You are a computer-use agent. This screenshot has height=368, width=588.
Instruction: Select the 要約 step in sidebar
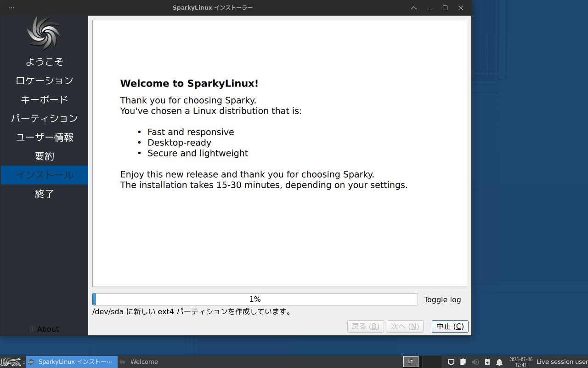pyautogui.click(x=45, y=156)
